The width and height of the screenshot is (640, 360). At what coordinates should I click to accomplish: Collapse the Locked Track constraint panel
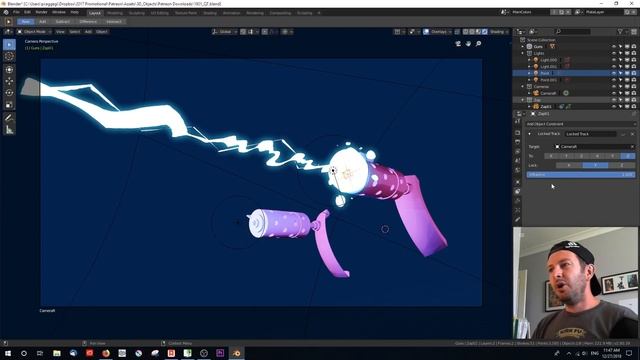(529, 134)
